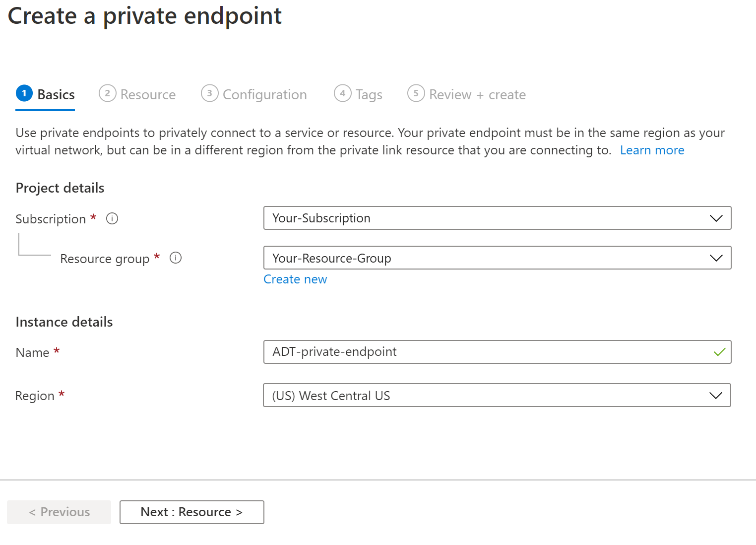Screen dimensions: 756x545
Task: Expand Region list via chevron arrow
Action: click(715, 396)
